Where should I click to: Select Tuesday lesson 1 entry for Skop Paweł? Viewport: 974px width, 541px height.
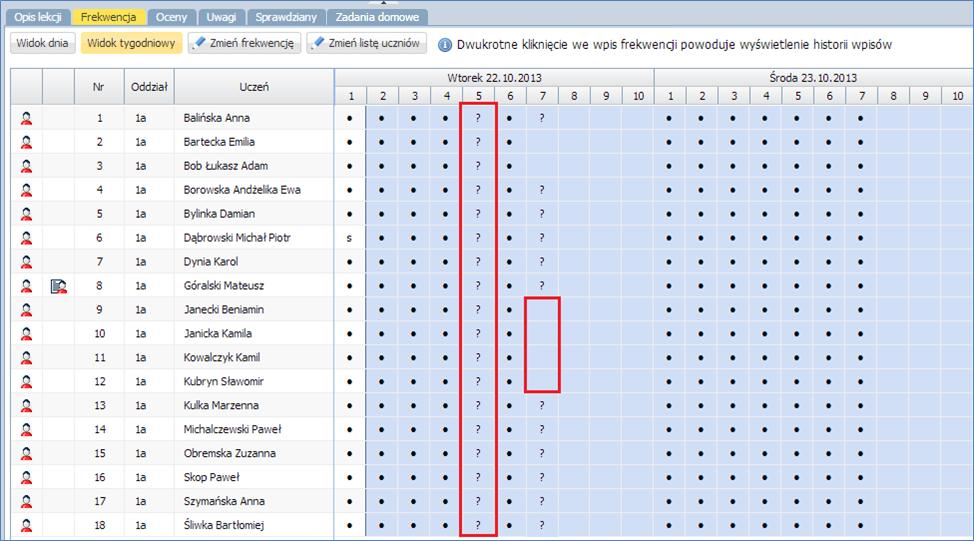(x=350, y=478)
